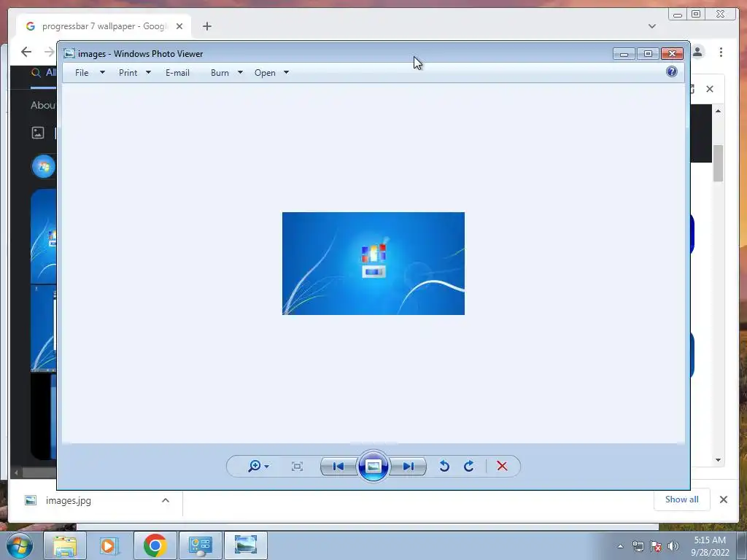Close the Windows Photo Viewer window
Screen dimensions: 747x560
[672, 54]
